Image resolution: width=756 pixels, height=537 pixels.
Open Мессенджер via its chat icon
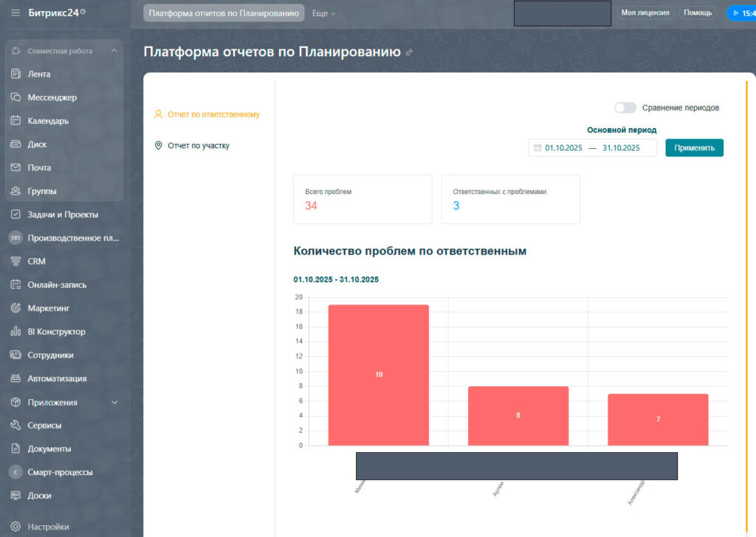coord(16,97)
